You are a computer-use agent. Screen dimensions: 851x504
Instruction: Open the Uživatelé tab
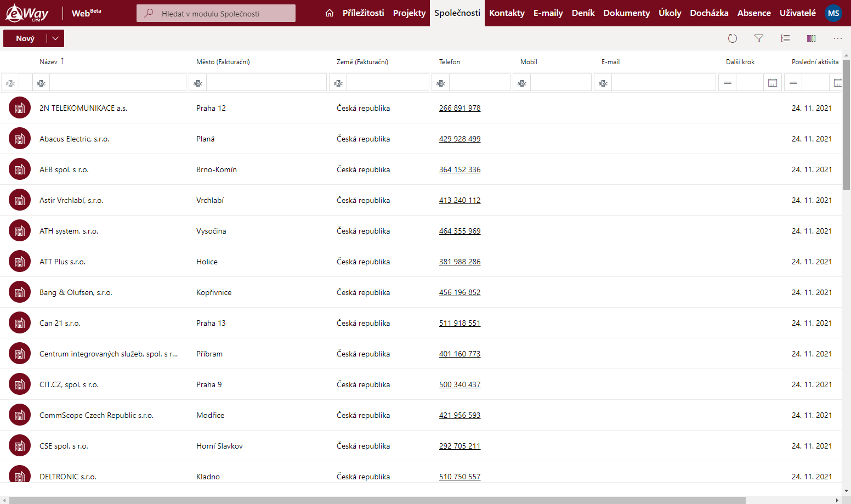[798, 13]
